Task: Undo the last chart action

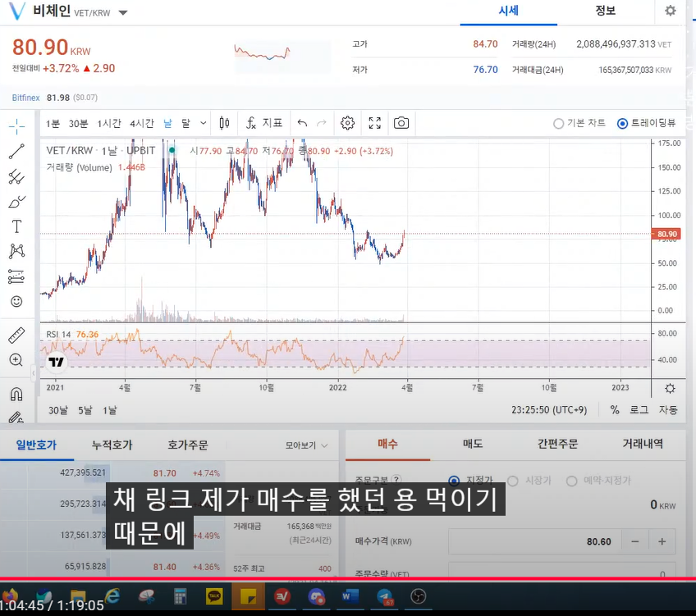Action: click(x=302, y=123)
